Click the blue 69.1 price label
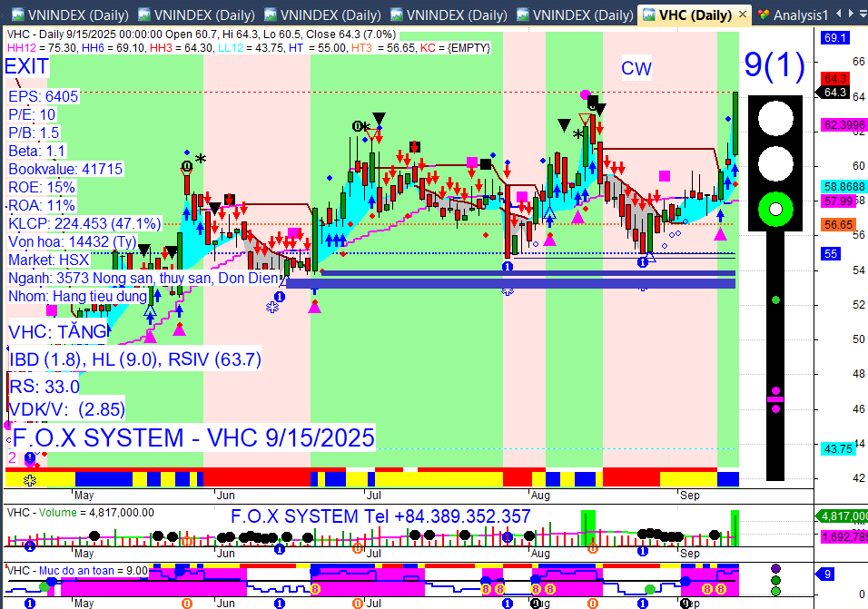Image resolution: width=868 pixels, height=609 pixels. 834,37
